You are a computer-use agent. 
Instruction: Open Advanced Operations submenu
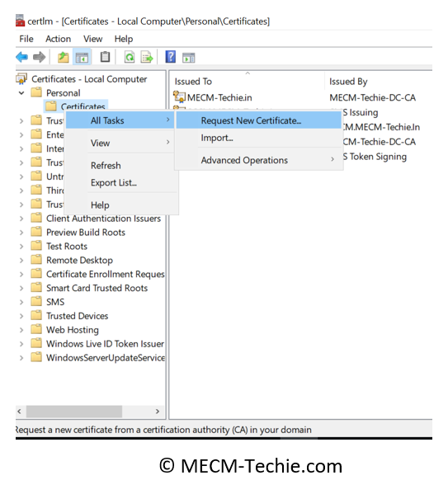258,160
